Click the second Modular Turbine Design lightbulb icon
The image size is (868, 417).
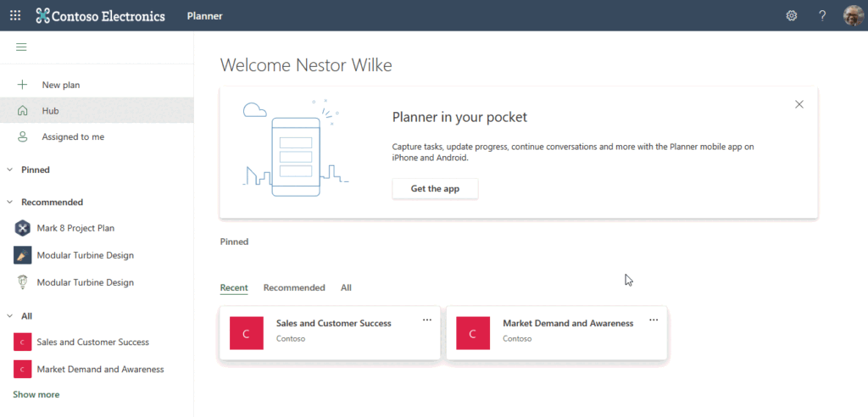coord(22,282)
